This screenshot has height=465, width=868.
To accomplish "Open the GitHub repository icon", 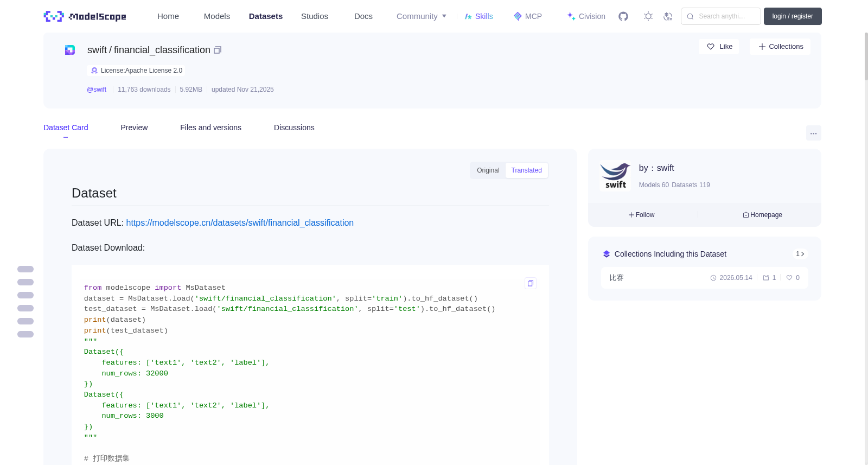I will (623, 16).
